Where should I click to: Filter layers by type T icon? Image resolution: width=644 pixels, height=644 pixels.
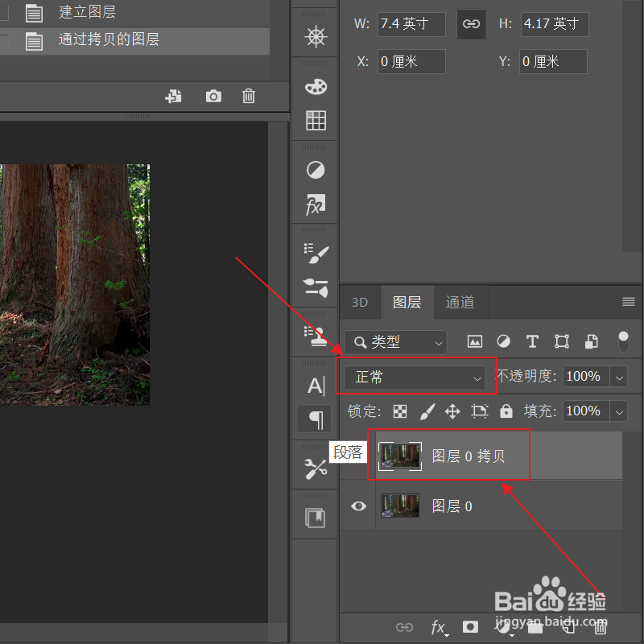click(532, 341)
